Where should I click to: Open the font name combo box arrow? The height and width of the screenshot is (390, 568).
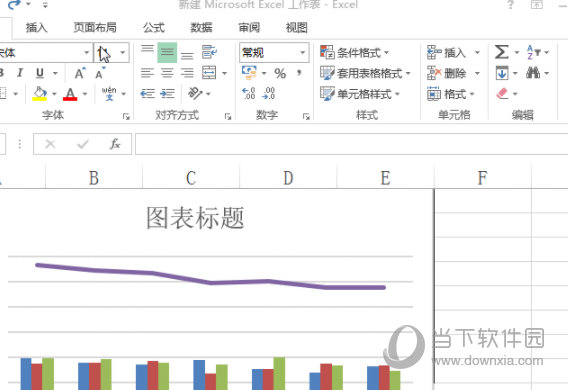[x=87, y=53]
